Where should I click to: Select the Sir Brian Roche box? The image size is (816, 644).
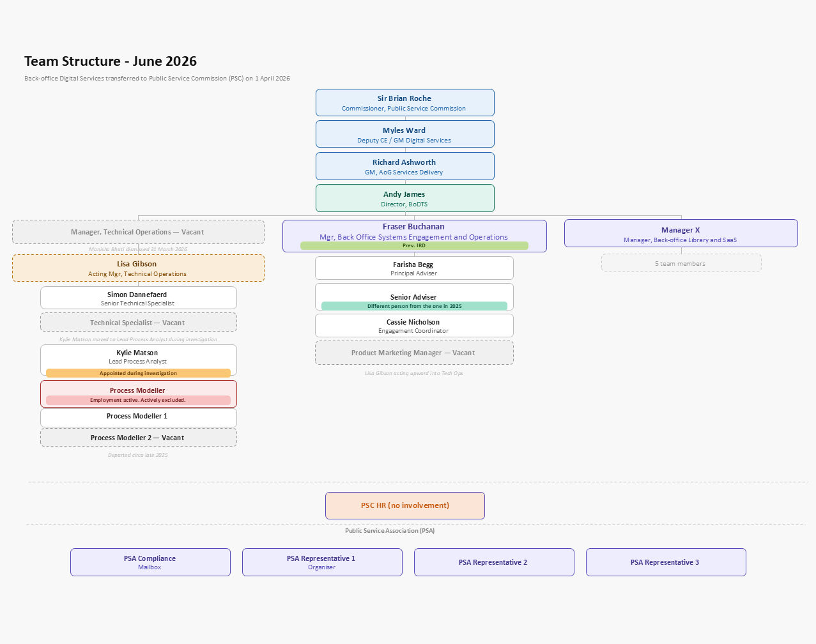[x=404, y=103]
